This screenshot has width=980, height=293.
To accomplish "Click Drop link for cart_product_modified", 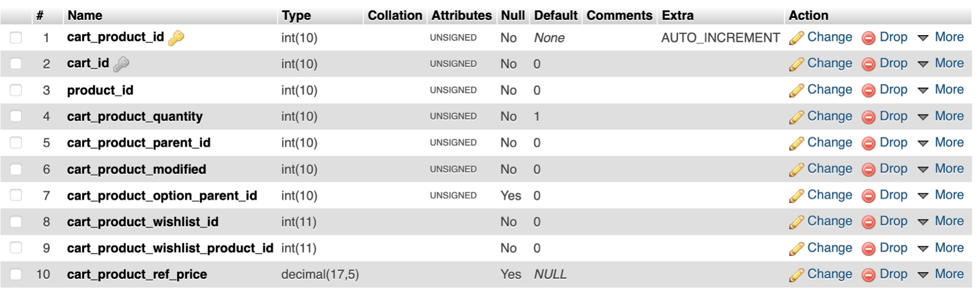I will click(893, 169).
